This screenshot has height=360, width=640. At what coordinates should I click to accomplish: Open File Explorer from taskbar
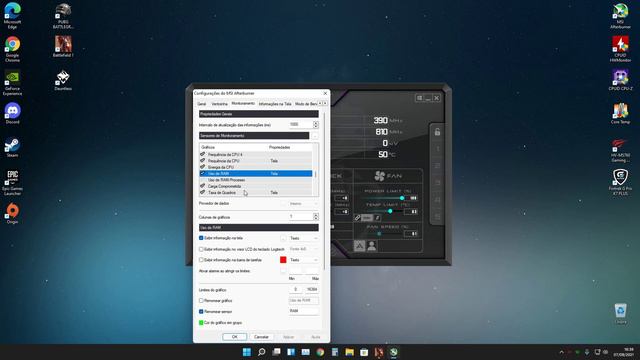pyautogui.click(x=349, y=352)
